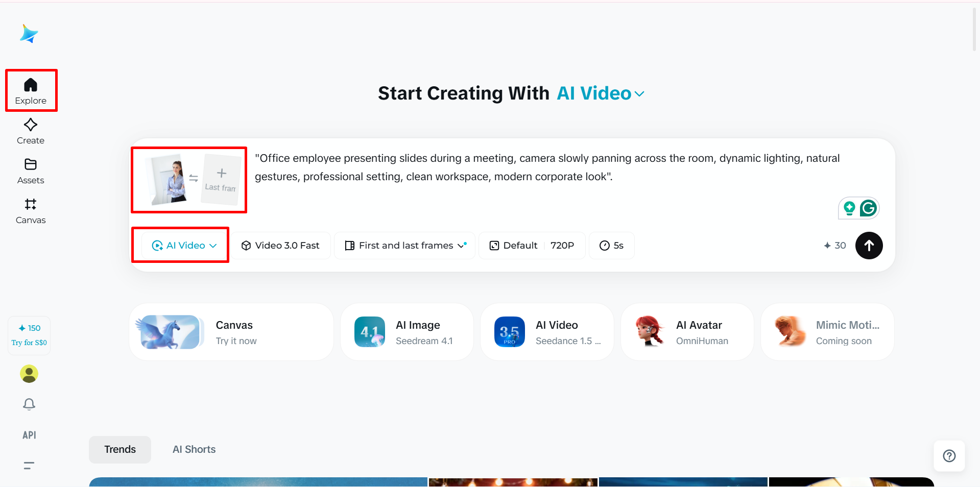
Task: Open the First and last frames dropdown
Action: (x=404, y=245)
